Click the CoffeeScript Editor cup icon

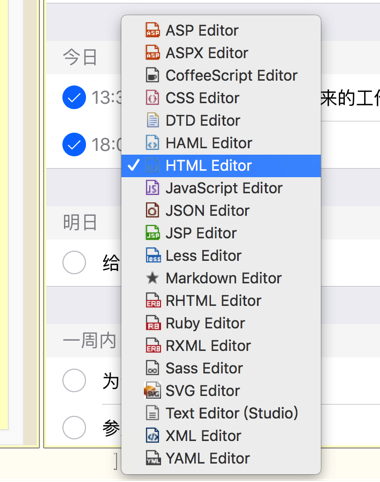pyautogui.click(x=152, y=75)
